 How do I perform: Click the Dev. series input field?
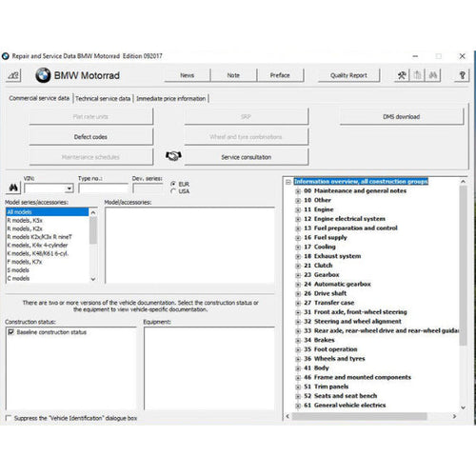coord(148,188)
